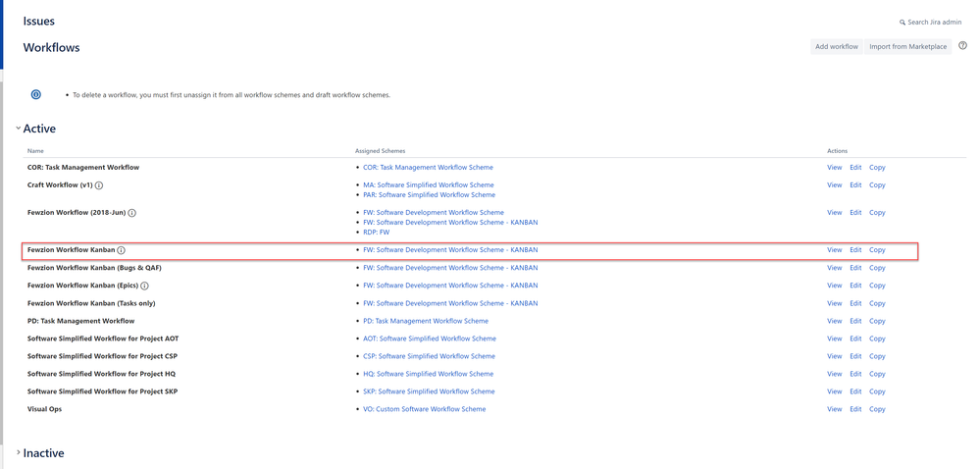Image resolution: width=980 pixels, height=469 pixels.
Task: View Craft Workflow (v1)
Action: tap(835, 185)
